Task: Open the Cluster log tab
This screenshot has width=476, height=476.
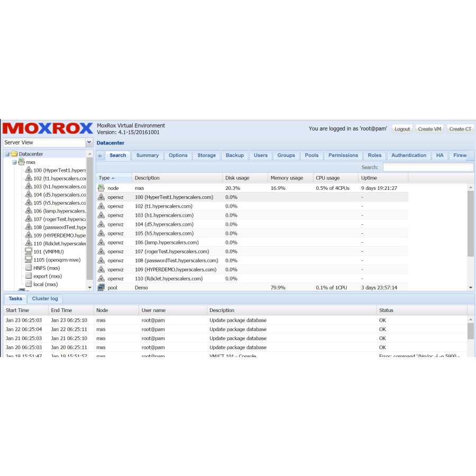Action: pos(45,299)
